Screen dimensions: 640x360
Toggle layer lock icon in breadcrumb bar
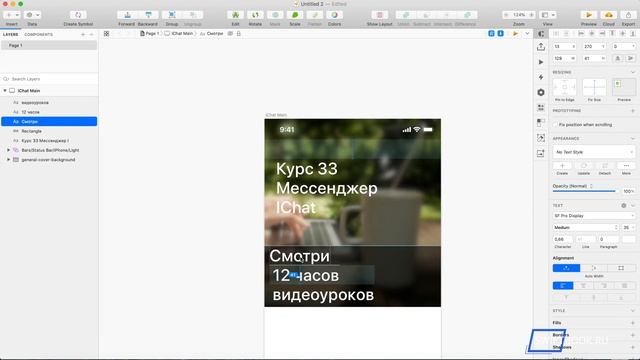tap(239, 33)
